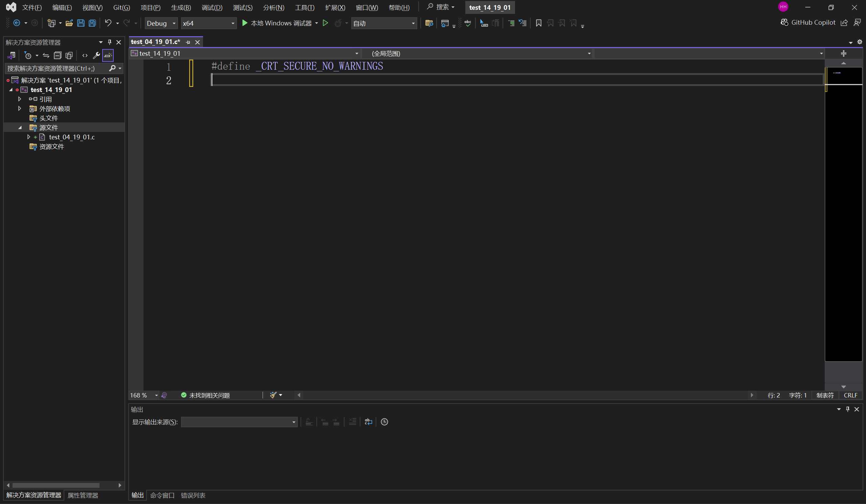Click the Solution Explorer search field
This screenshot has width=866, height=504.
click(x=57, y=68)
